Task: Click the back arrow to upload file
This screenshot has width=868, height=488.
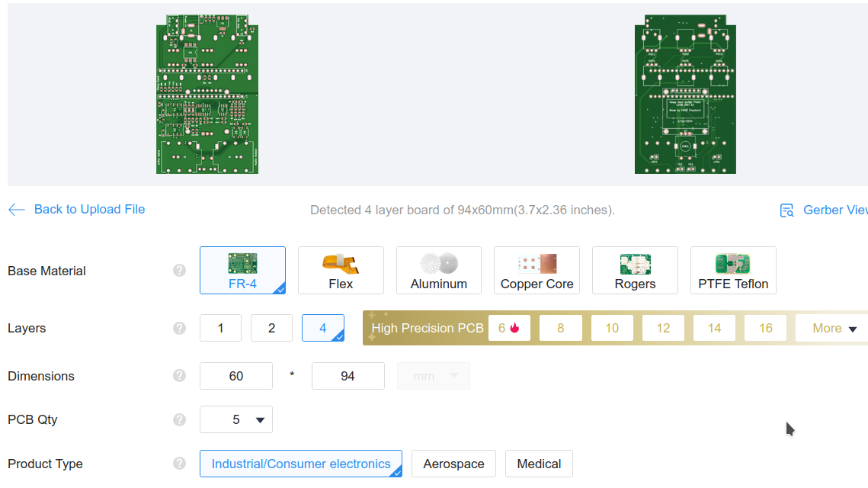Action: point(17,210)
